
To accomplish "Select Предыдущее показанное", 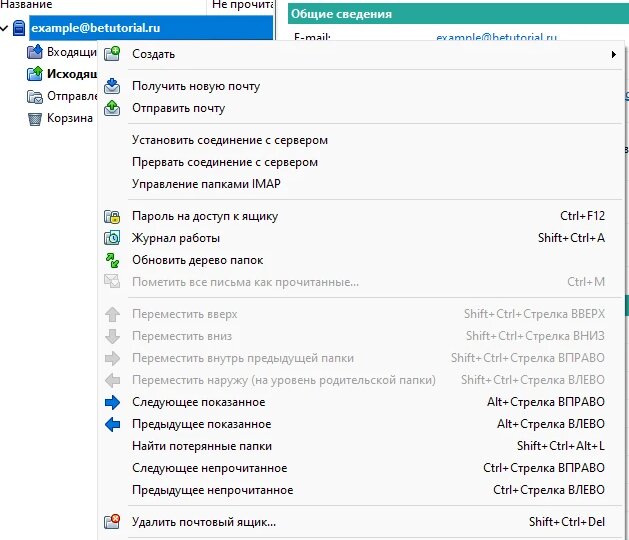I will [x=361, y=424].
